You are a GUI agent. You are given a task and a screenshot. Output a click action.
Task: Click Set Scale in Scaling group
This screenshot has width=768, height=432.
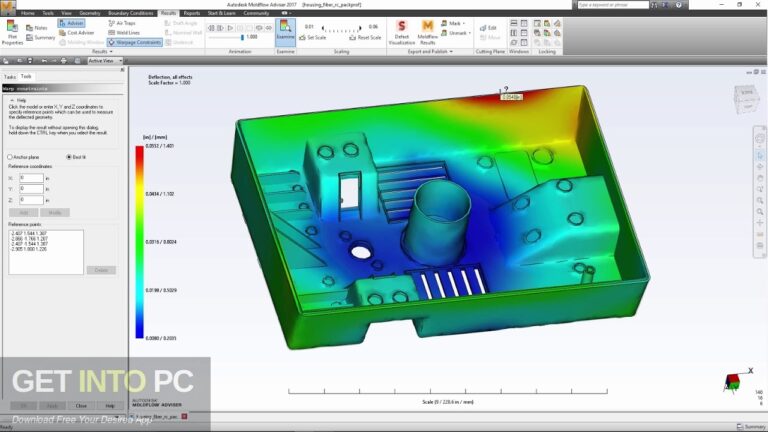point(312,38)
